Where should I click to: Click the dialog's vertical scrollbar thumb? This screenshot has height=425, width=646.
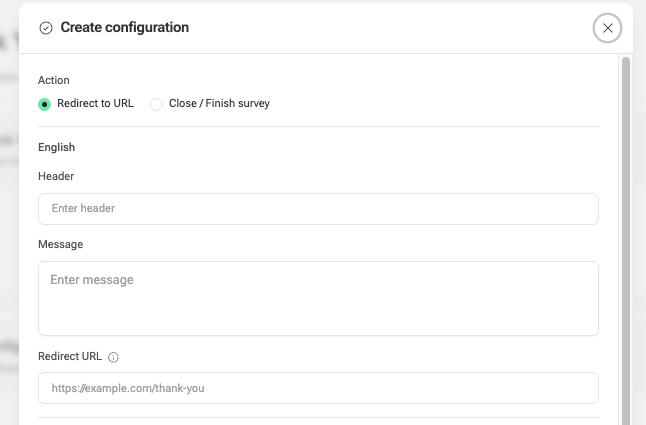tap(626, 241)
